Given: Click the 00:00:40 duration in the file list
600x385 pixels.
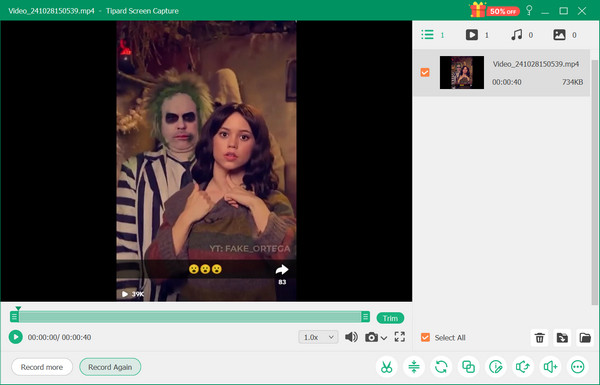Looking at the screenshot, I should click(507, 82).
